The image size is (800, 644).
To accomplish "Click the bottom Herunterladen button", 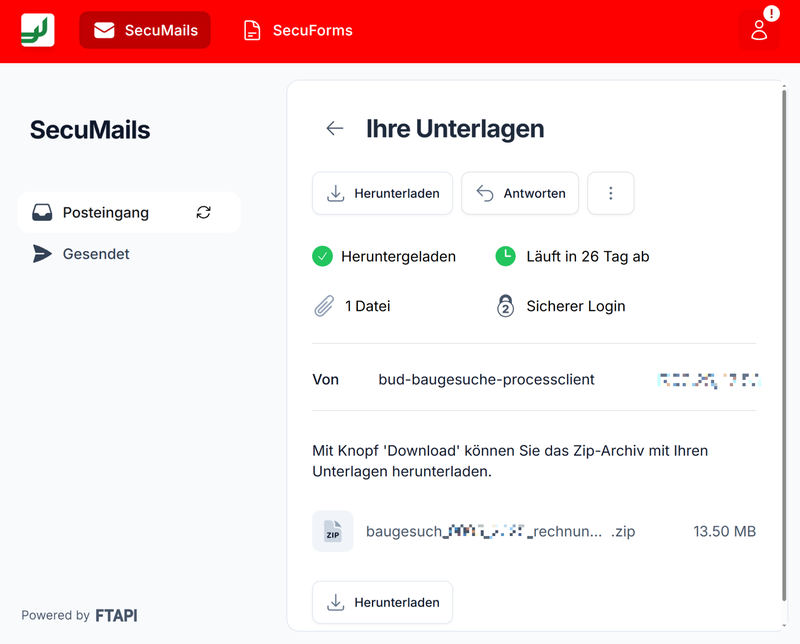I will coord(382,602).
